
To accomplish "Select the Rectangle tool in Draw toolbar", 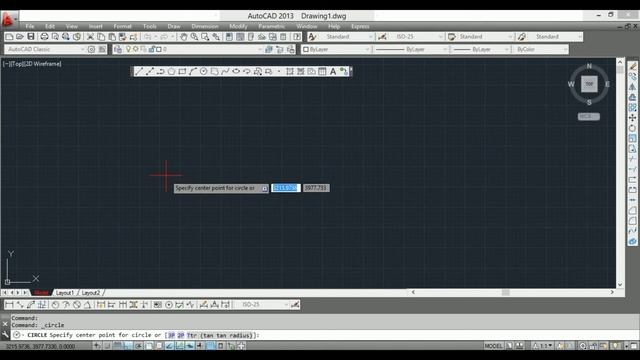I will (x=182, y=71).
